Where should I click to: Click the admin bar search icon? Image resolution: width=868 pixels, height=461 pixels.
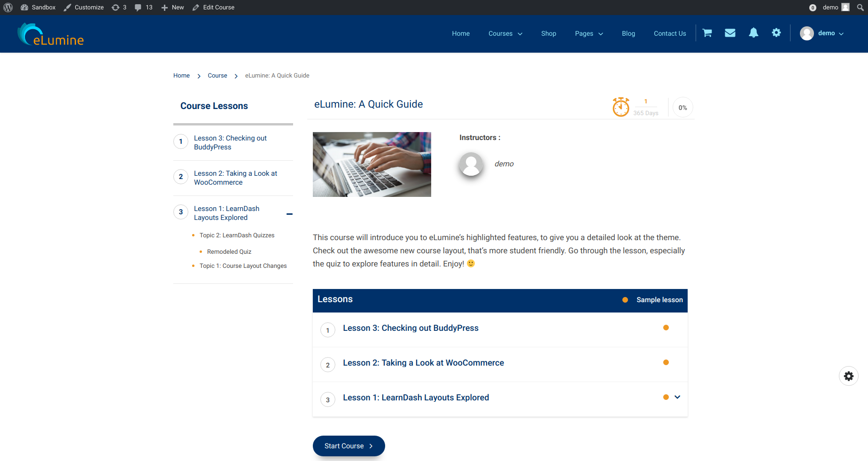(x=860, y=8)
